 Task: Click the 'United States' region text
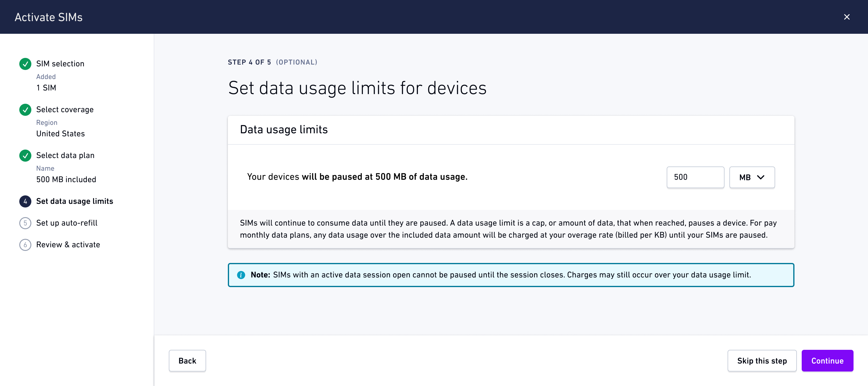[60, 134]
